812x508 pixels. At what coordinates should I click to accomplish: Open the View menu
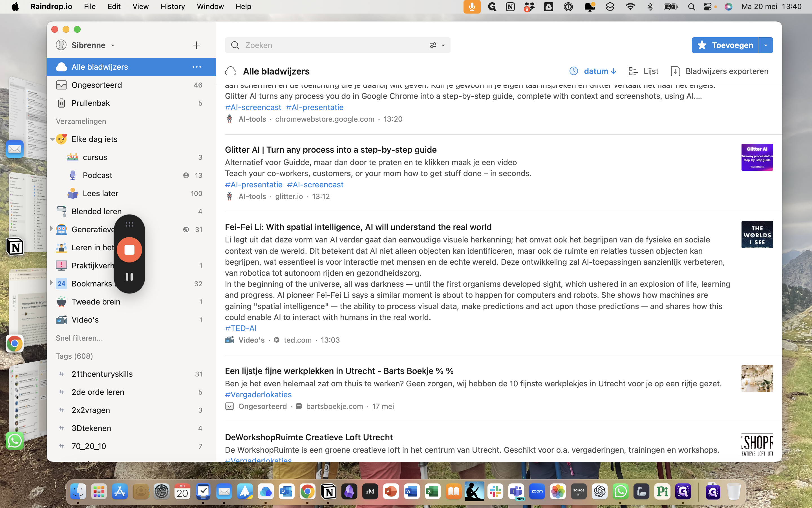tap(140, 6)
